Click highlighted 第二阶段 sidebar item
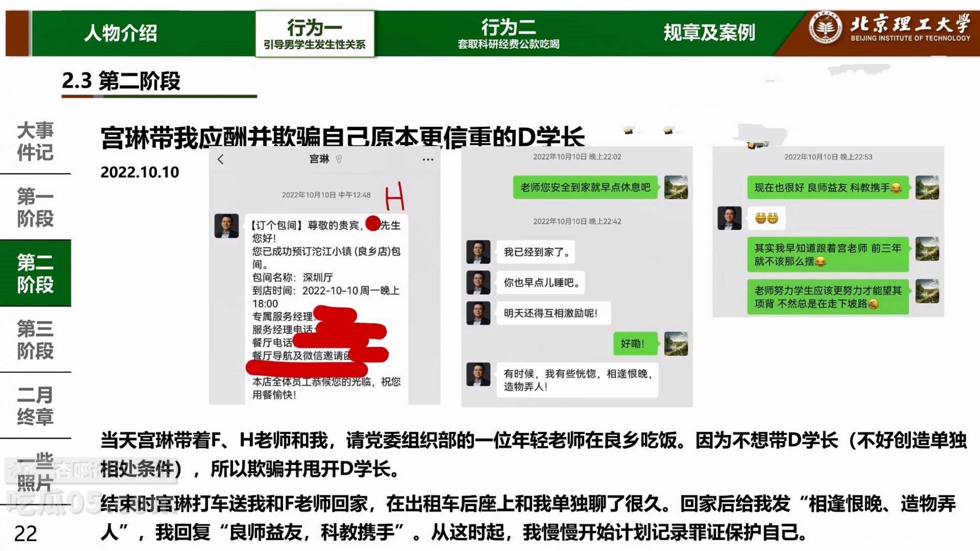The width and height of the screenshot is (980, 551). pyautogui.click(x=35, y=273)
